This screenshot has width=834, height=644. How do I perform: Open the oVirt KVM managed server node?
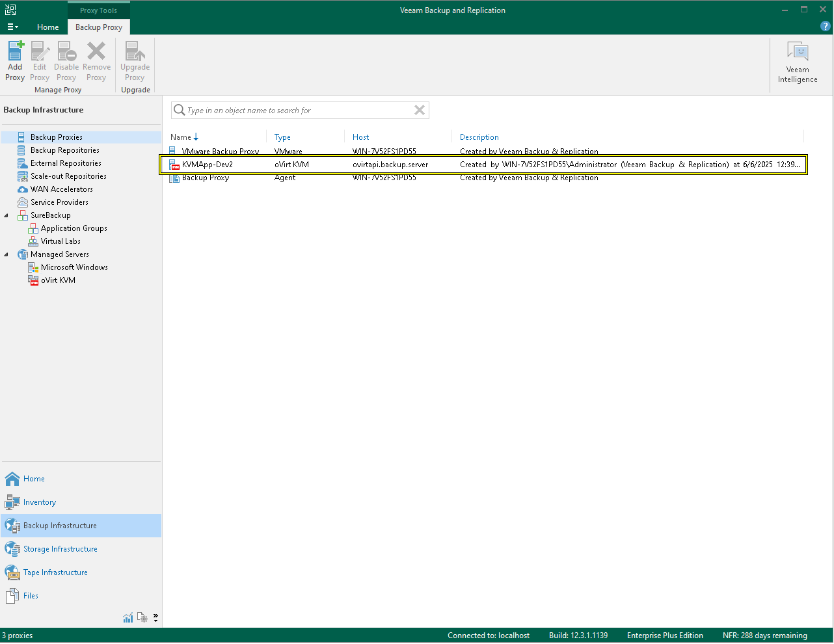[x=58, y=280]
